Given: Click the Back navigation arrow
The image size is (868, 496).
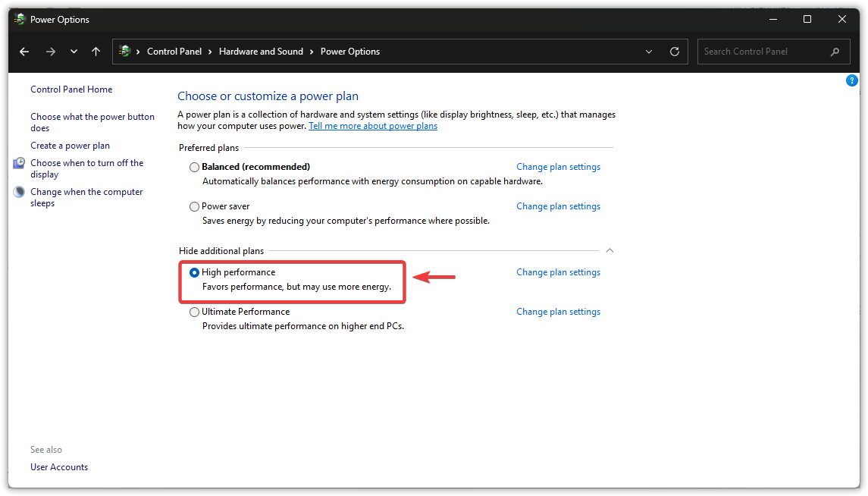Looking at the screenshot, I should pyautogui.click(x=24, y=52).
